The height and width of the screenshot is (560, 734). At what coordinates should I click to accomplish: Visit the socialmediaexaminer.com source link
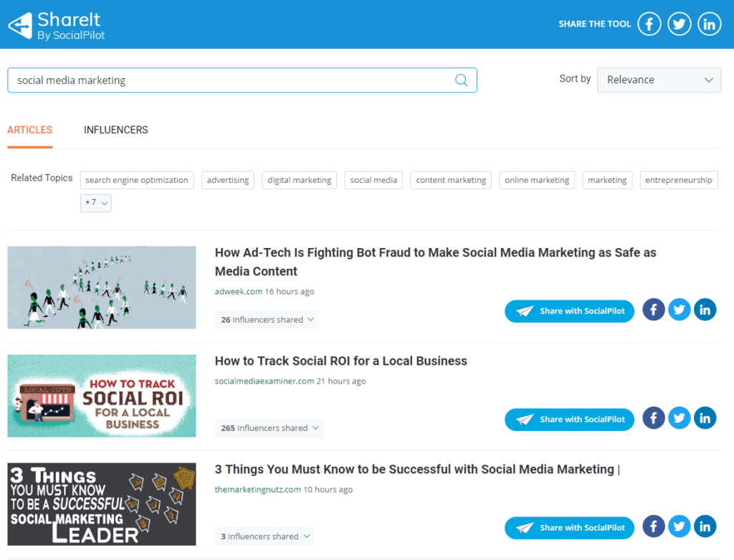pos(264,381)
